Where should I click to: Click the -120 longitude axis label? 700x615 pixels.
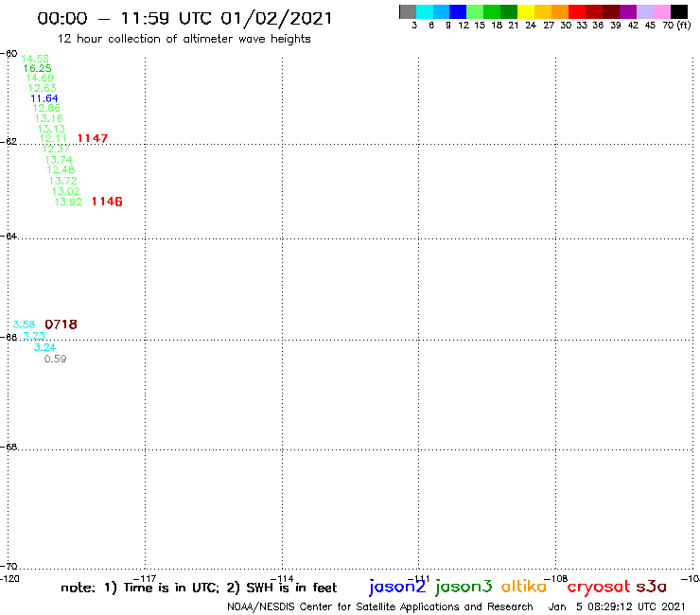coord(9,579)
